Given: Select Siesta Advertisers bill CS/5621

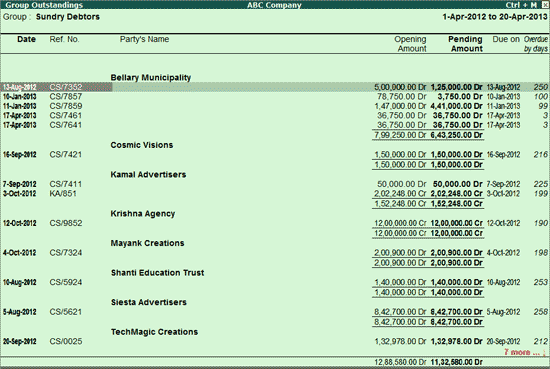Looking at the screenshot, I should click(66, 312).
